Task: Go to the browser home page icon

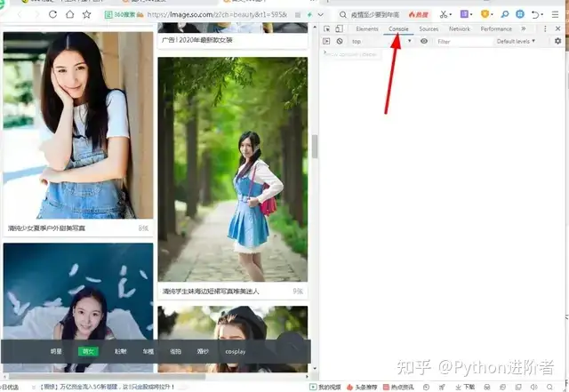Action: [69, 14]
